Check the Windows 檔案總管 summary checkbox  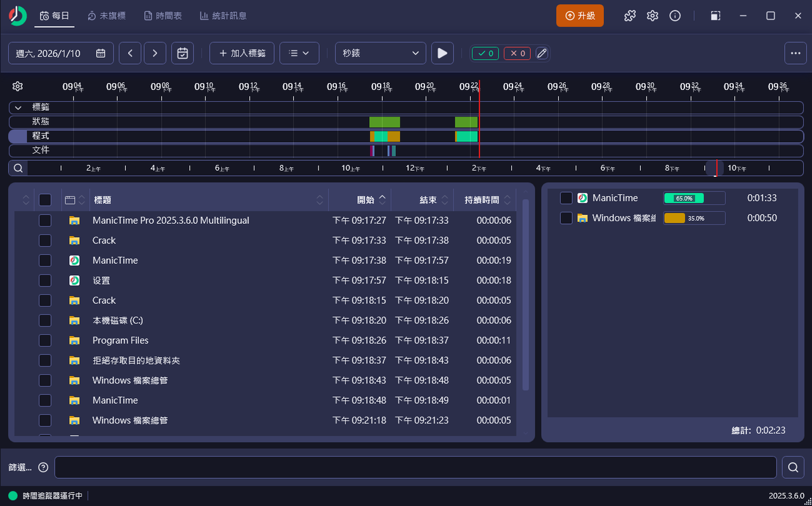coord(566,218)
